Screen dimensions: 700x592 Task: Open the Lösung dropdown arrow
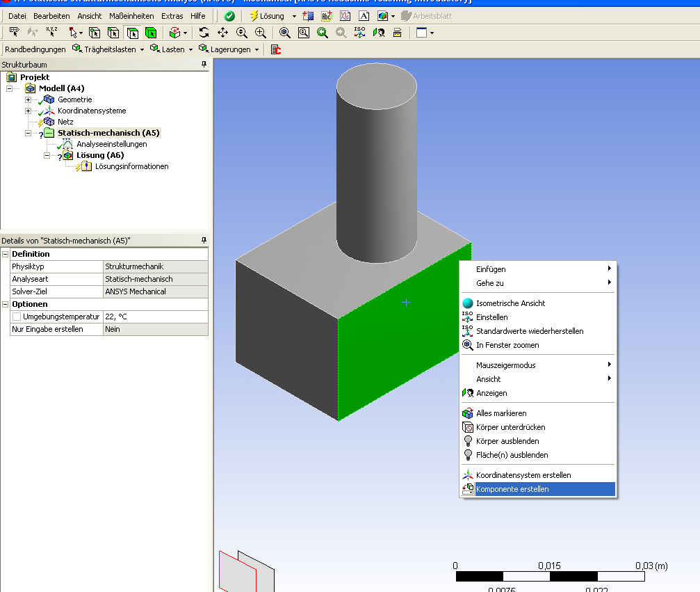point(294,16)
